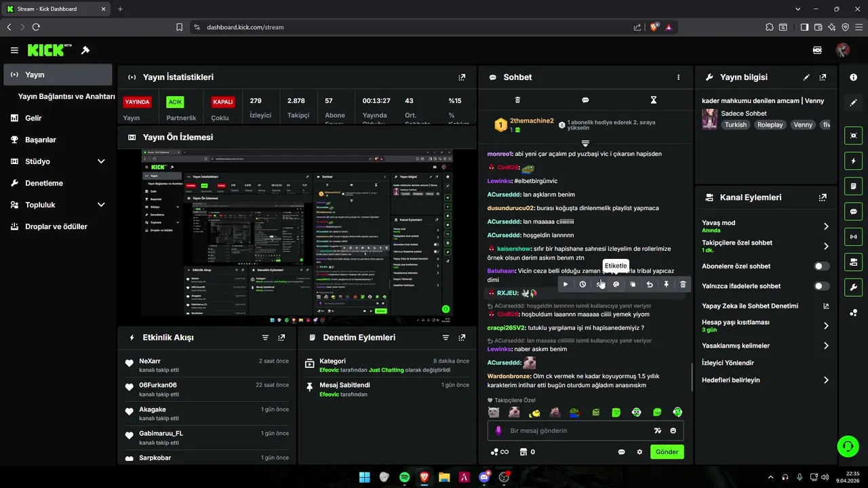Open the hamburger menu beside Kick logo
Screen dimensions: 868x488
click(14, 50)
